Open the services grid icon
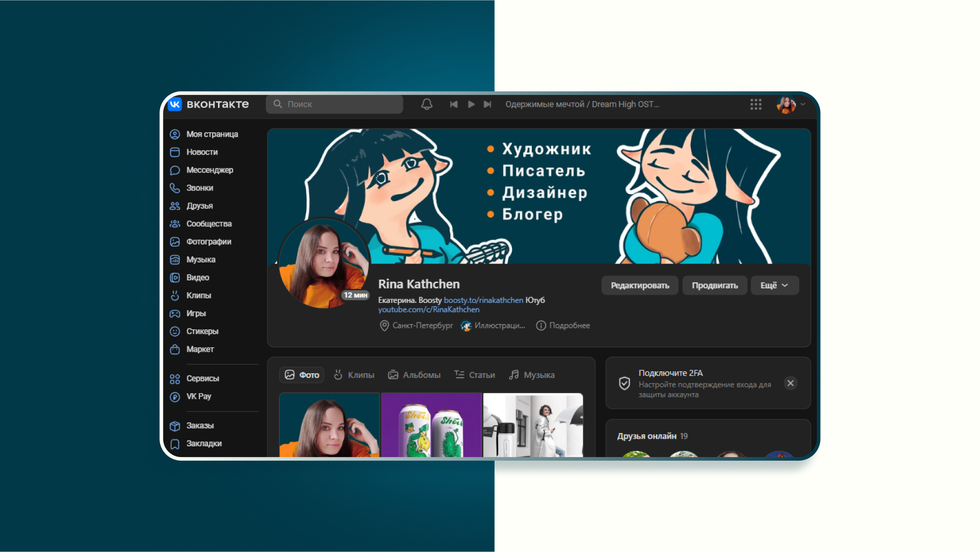Image resolution: width=980 pixels, height=552 pixels. coord(756,104)
